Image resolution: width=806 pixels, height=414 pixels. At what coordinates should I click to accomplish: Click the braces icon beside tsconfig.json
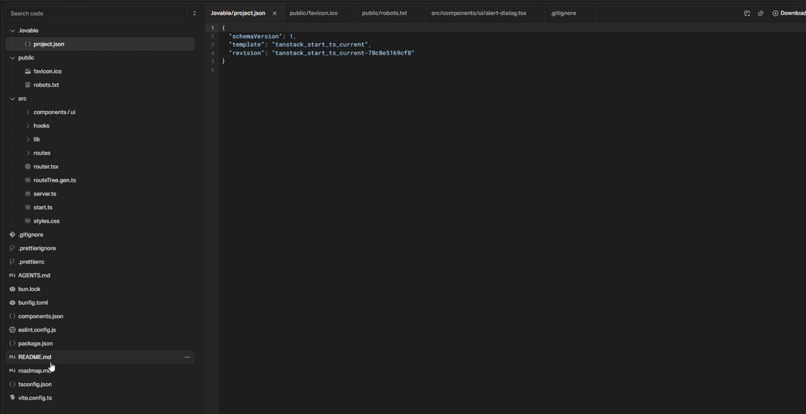click(x=12, y=384)
